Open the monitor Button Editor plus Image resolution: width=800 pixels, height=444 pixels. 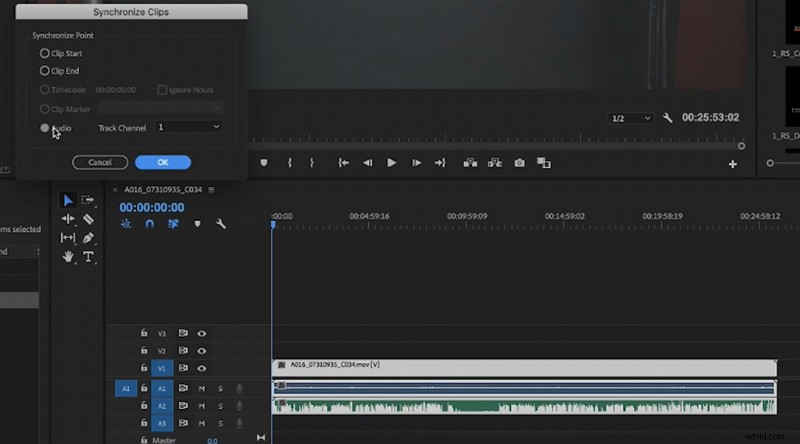coord(733,164)
